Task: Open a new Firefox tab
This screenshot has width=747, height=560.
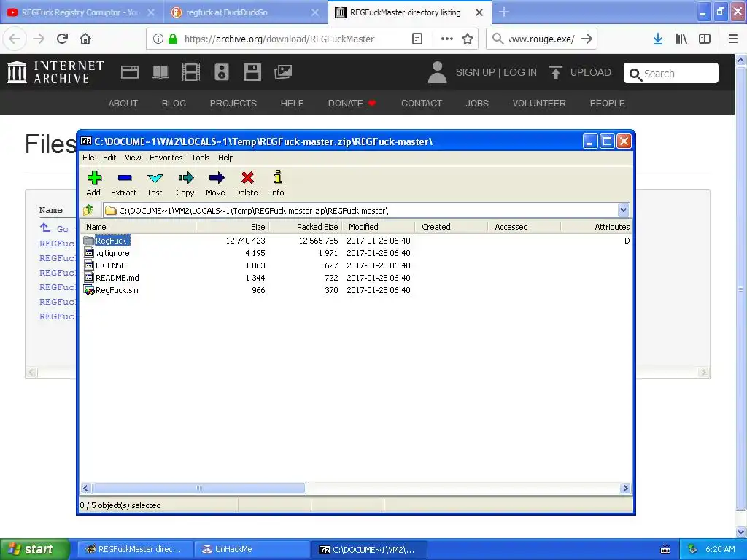Action: [x=504, y=12]
